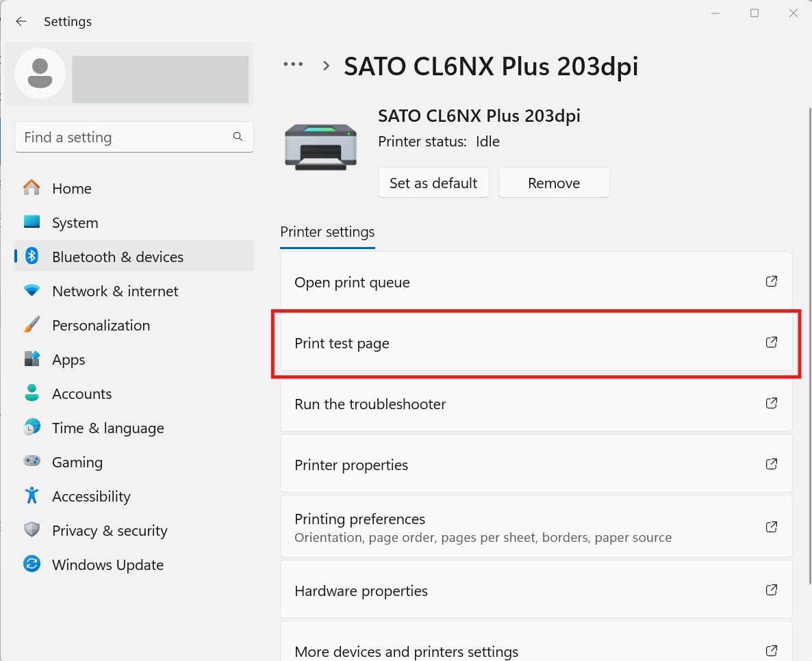Select the Bluetooth & devices sidebar icon
812x661 pixels.
(x=31, y=257)
